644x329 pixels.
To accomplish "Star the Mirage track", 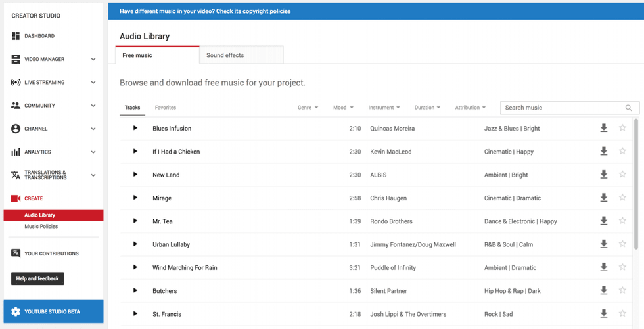I will 622,197.
